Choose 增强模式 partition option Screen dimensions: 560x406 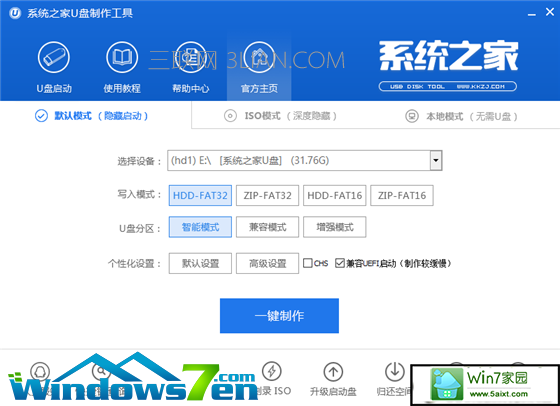point(335,227)
